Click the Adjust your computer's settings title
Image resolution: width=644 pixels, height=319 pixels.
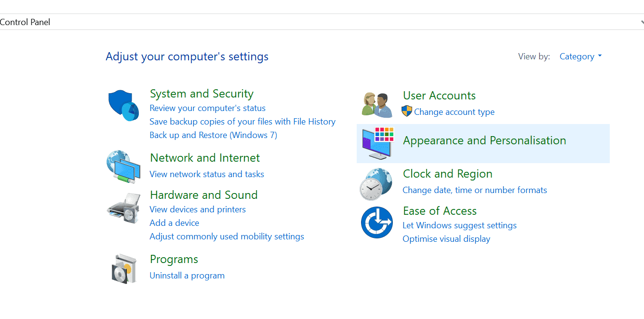coord(187,56)
